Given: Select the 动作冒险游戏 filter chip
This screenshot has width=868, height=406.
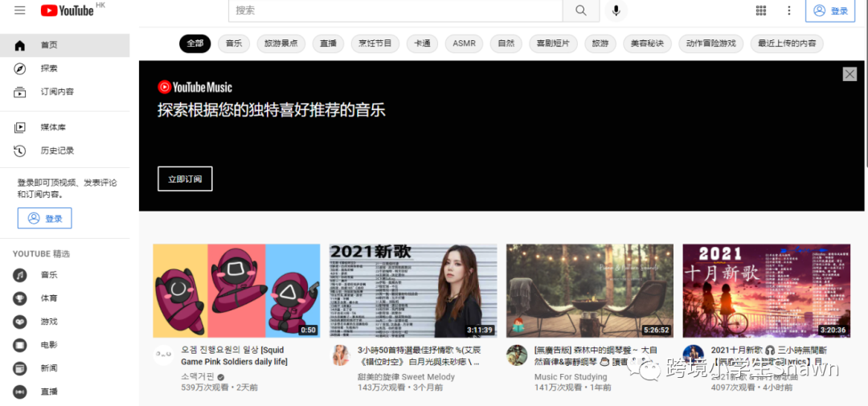Looking at the screenshot, I should pyautogui.click(x=710, y=43).
